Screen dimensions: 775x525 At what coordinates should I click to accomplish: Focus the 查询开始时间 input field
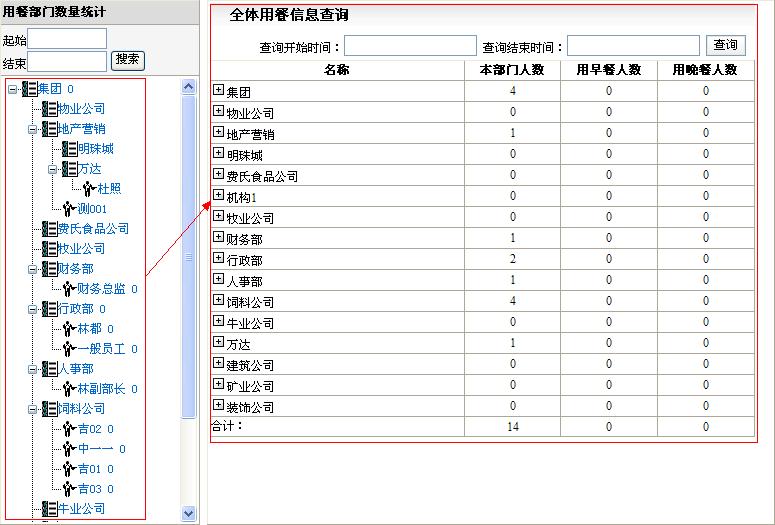pos(410,46)
